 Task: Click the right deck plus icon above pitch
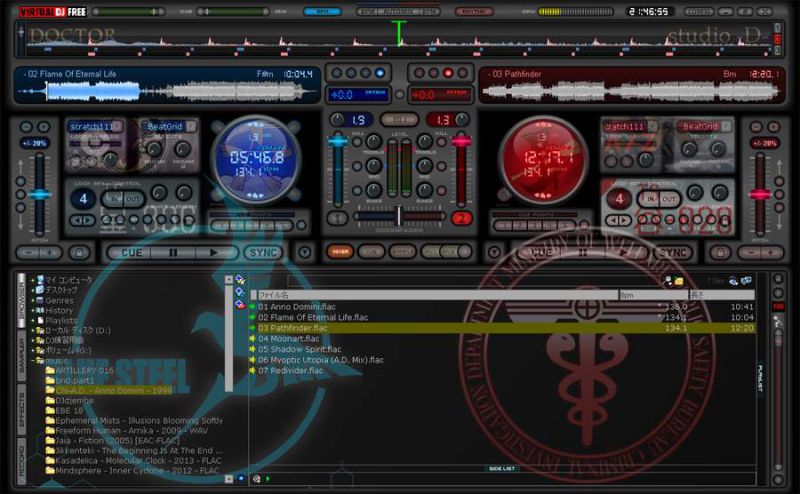click(x=774, y=127)
